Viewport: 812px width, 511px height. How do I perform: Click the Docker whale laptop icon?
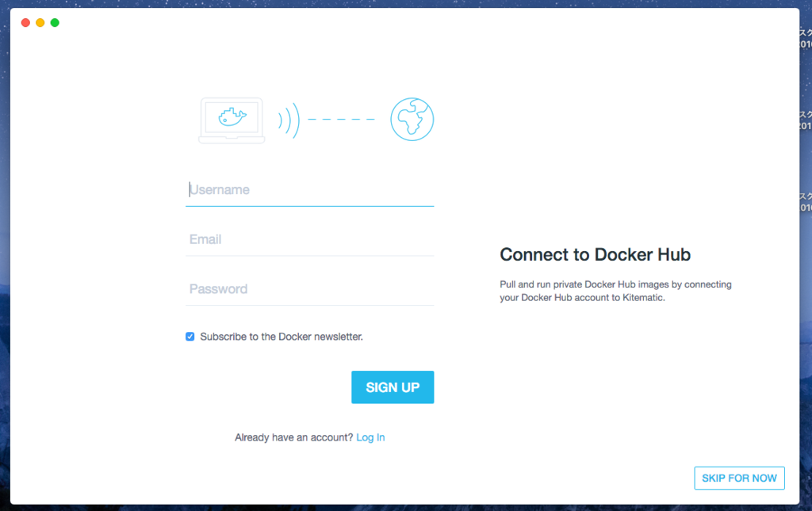[232, 120]
